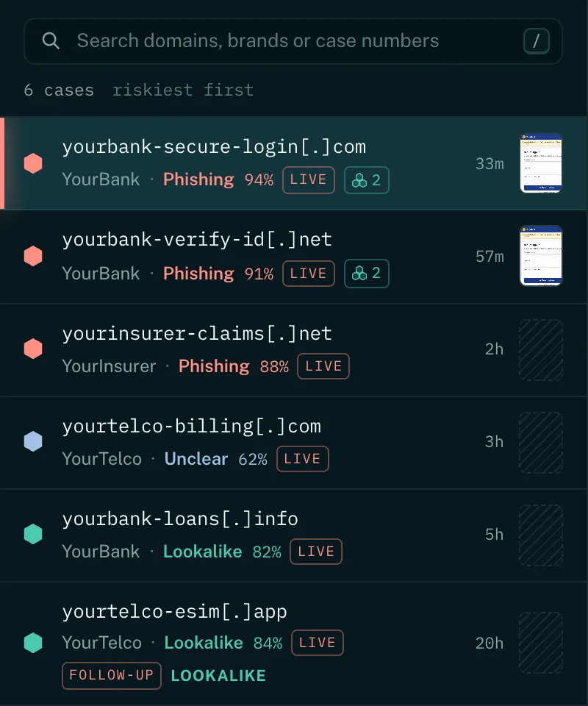Image resolution: width=588 pixels, height=706 pixels.
Task: Click the YourInsurer brand name
Action: pos(109,366)
